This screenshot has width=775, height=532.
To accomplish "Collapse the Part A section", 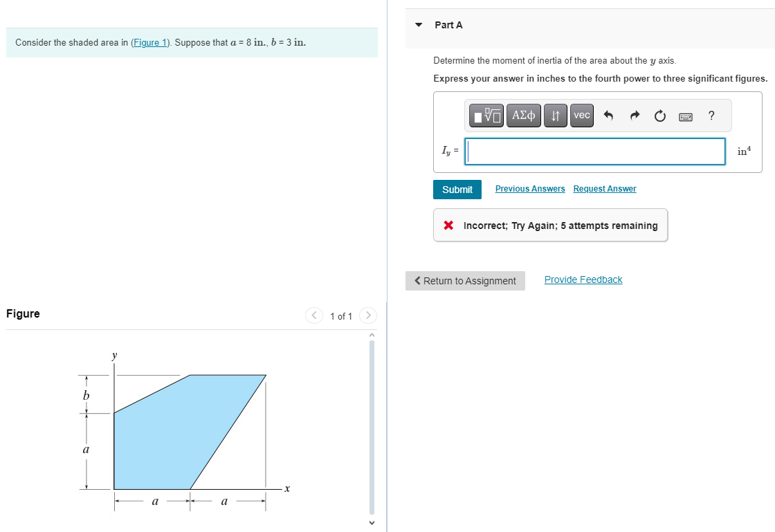I will coord(418,24).
